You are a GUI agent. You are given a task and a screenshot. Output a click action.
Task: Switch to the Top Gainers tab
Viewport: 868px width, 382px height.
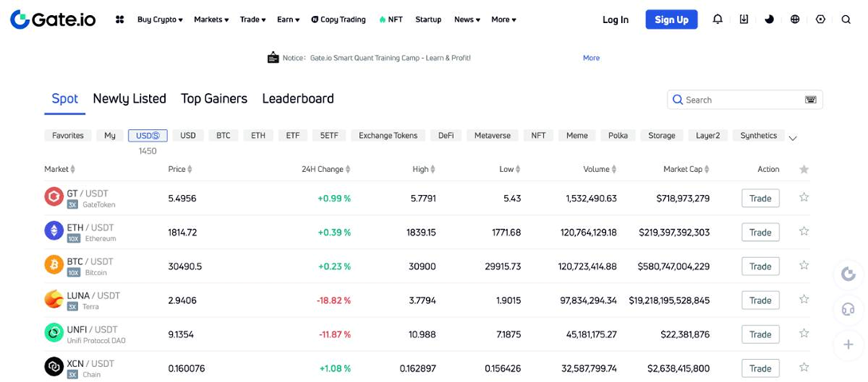tap(214, 99)
